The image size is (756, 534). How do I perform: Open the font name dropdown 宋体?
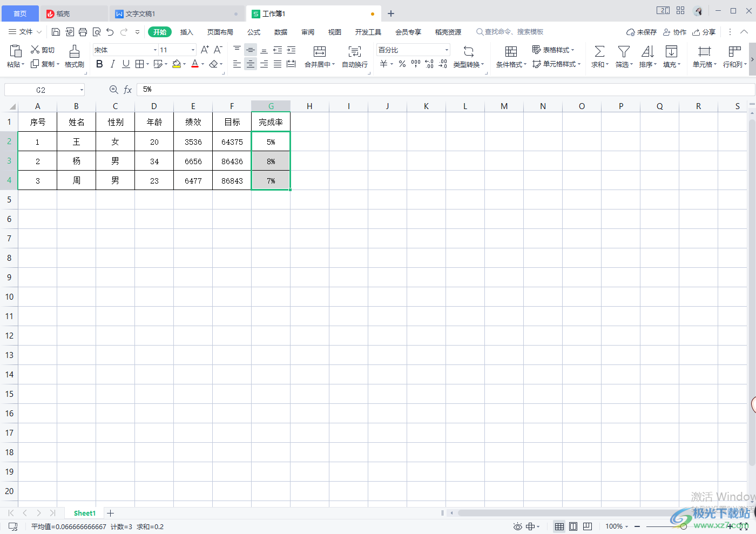[155, 50]
